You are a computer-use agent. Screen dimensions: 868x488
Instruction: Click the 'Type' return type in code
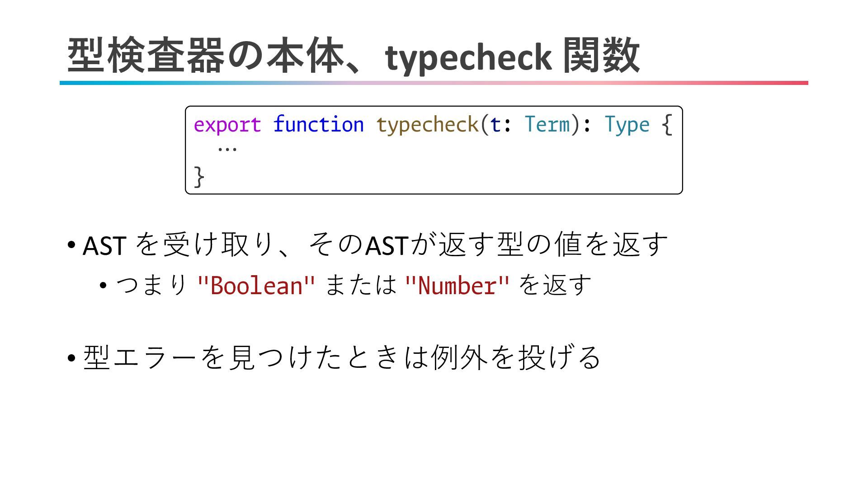coord(627,124)
